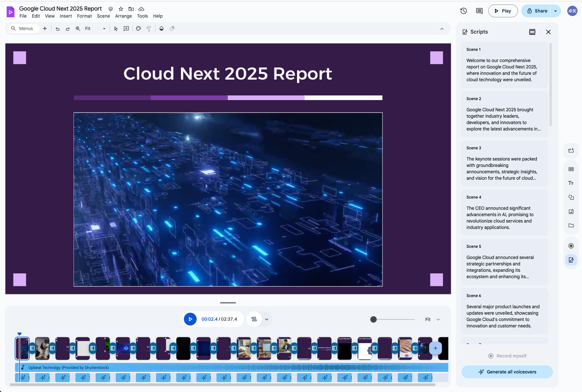Screen dimensions: 582x392
Task: Select the theme palette icon
Action: tap(138, 29)
